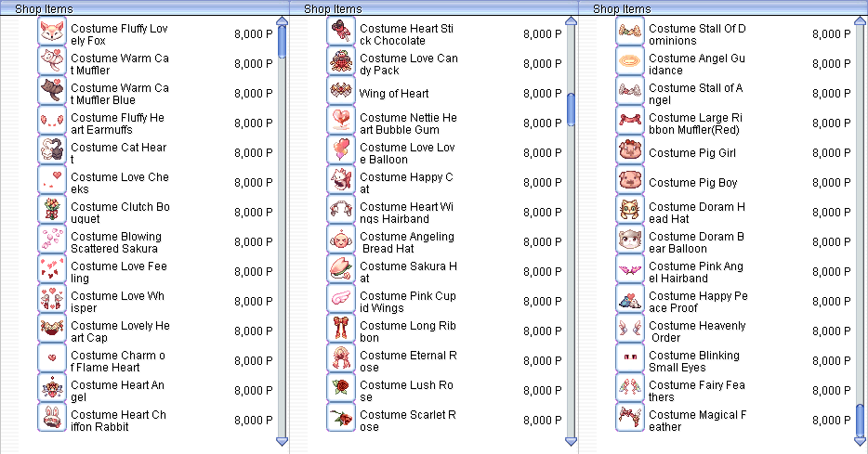Screen dimensions: 868x454
Task: Click the Costume Angeling Bread Hat icon
Action: click(341, 240)
